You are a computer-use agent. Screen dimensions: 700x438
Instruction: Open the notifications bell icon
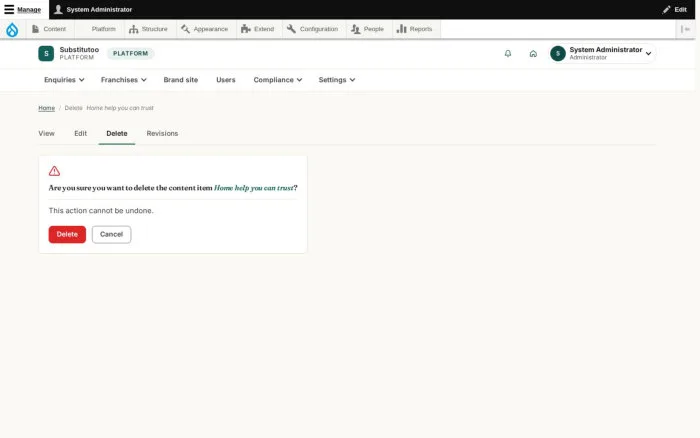[x=508, y=54]
